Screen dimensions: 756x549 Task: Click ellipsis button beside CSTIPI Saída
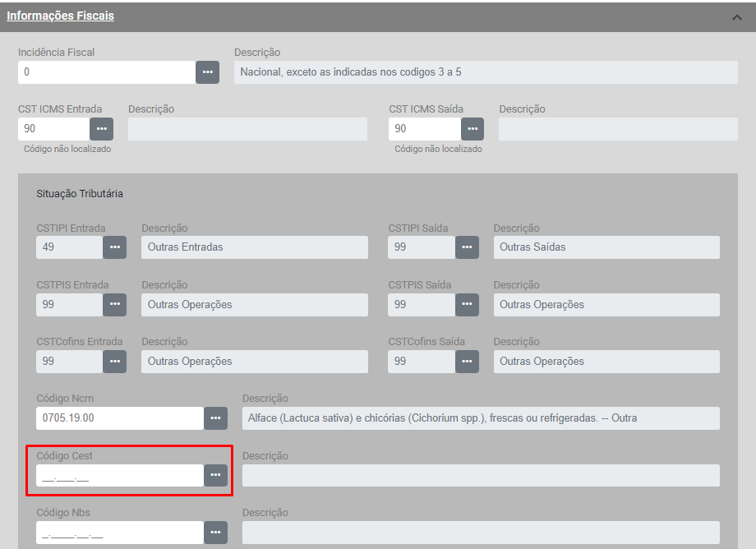pos(467,247)
